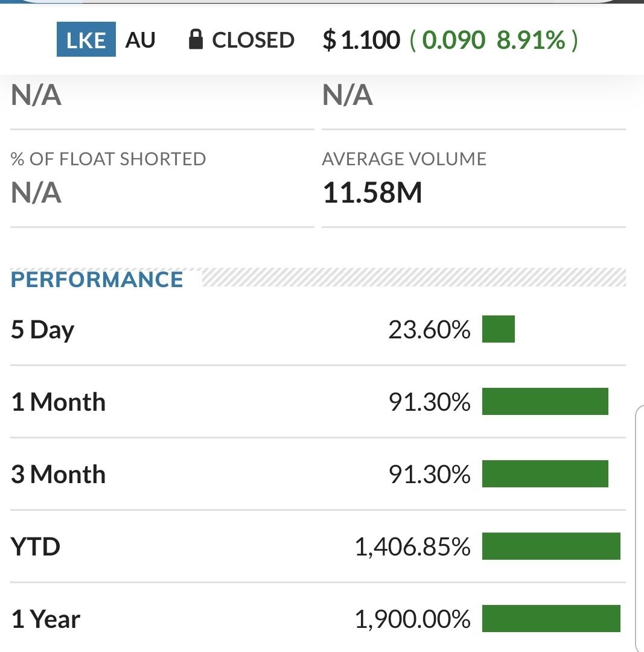This screenshot has height=652, width=644.
Task: Click the 1 Month green performance bar
Action: coord(545,401)
